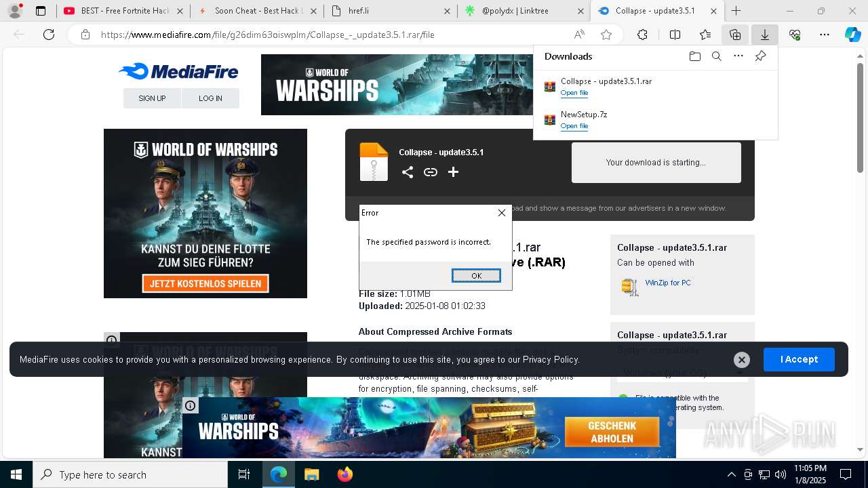868x488 pixels.
Task: Pin the Downloads panel
Action: (x=760, y=56)
